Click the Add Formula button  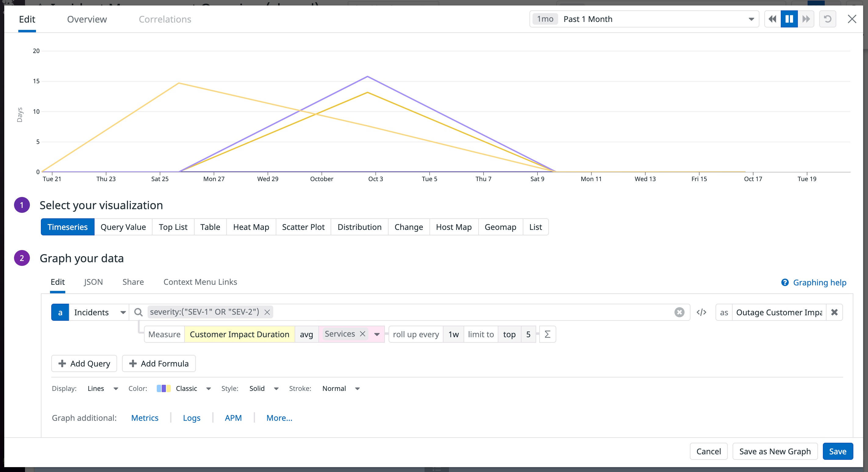[159, 363]
